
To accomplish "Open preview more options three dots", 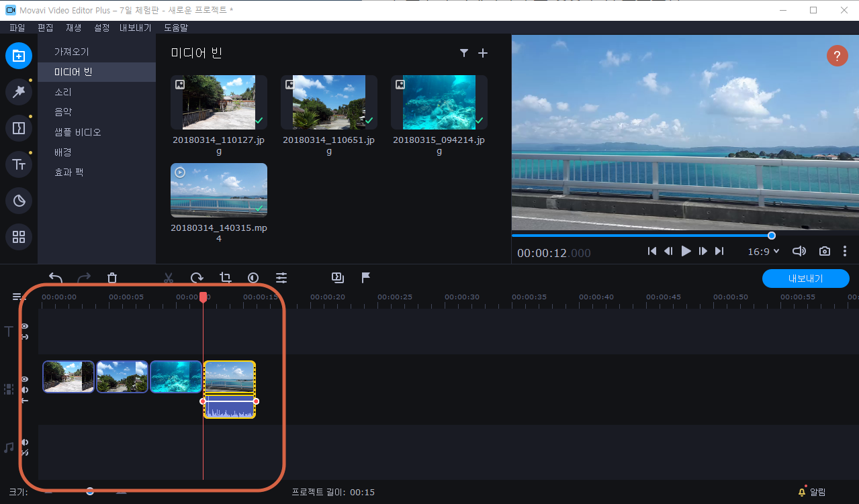I will click(845, 251).
